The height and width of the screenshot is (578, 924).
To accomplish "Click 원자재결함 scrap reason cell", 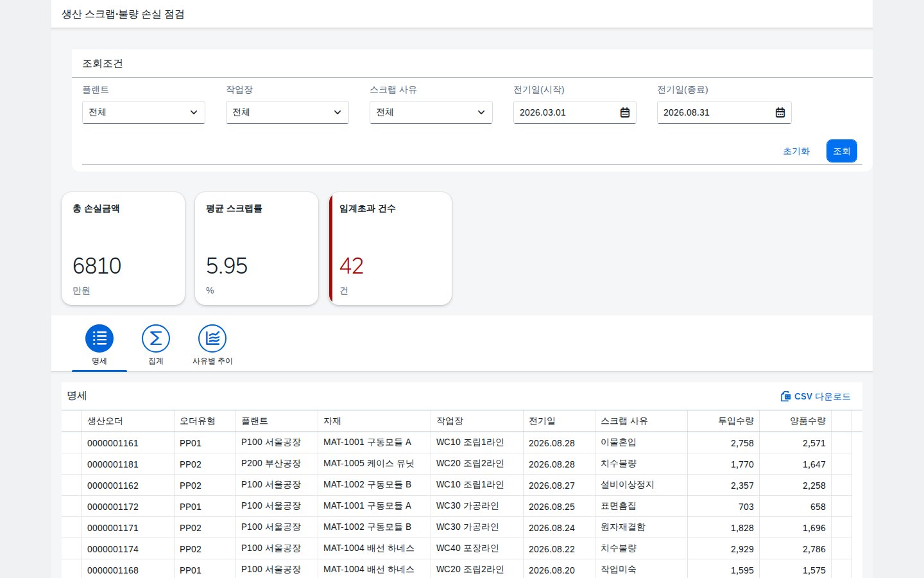I will pos(642,527).
